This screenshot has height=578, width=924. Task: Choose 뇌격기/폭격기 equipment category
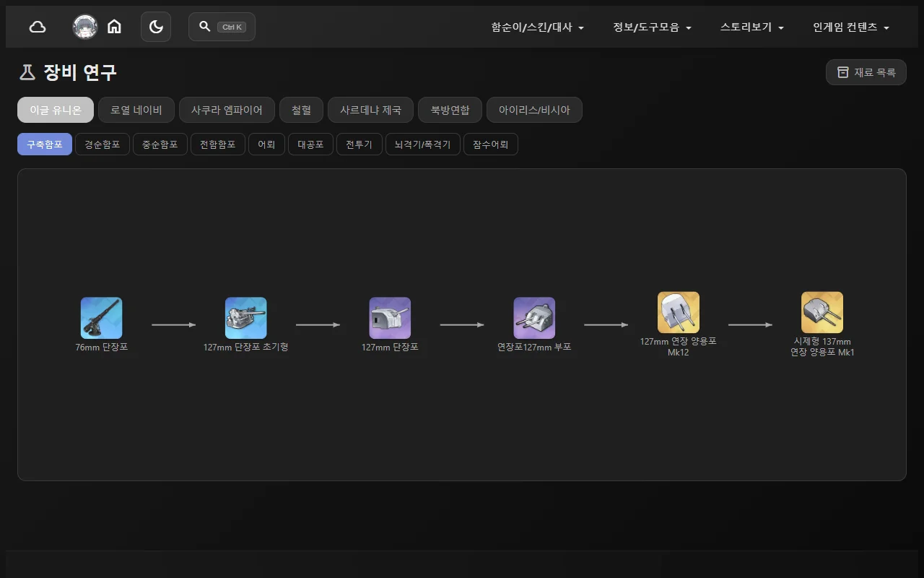click(x=423, y=144)
